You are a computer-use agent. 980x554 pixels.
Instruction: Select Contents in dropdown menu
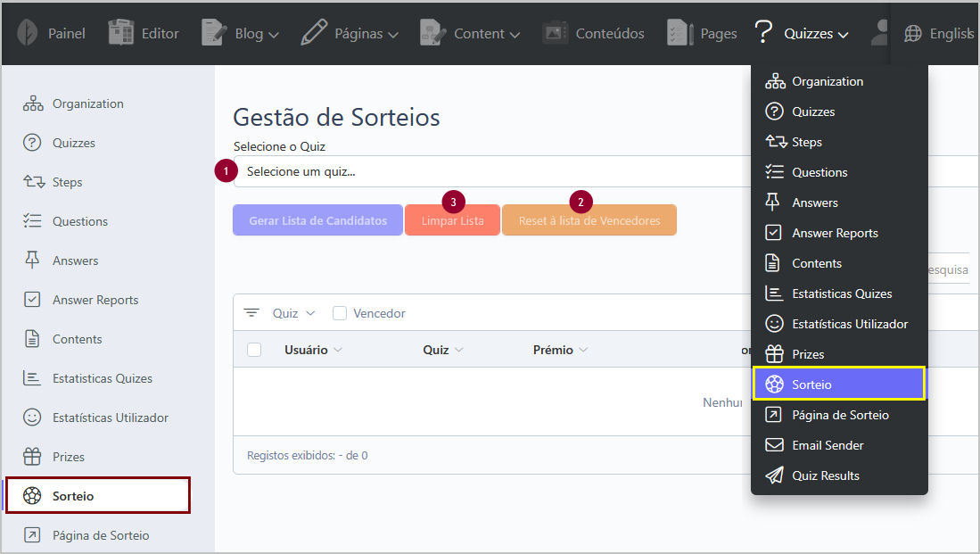pos(839,263)
